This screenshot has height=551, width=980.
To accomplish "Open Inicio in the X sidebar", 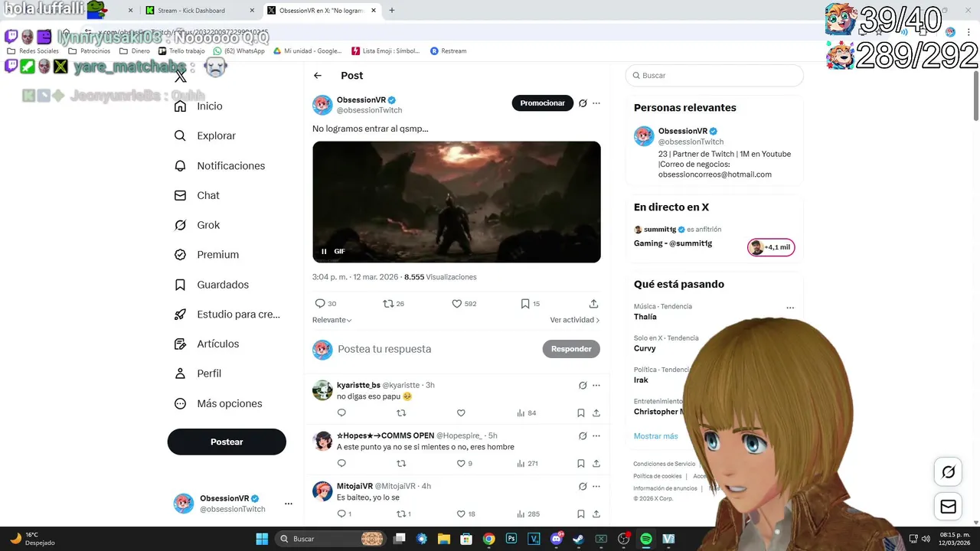I will [x=198, y=106].
